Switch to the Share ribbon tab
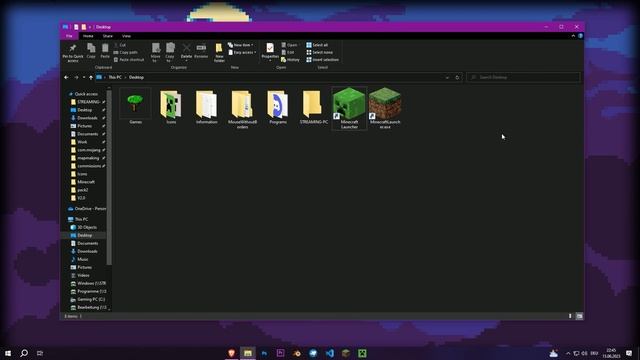Screen dimensions: 640x360 [107, 36]
